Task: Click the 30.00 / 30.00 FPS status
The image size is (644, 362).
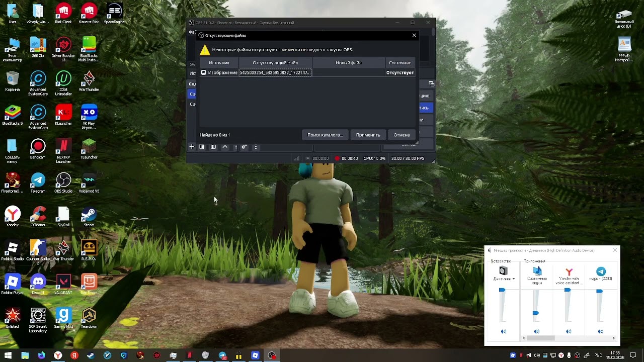Action: coord(408,158)
